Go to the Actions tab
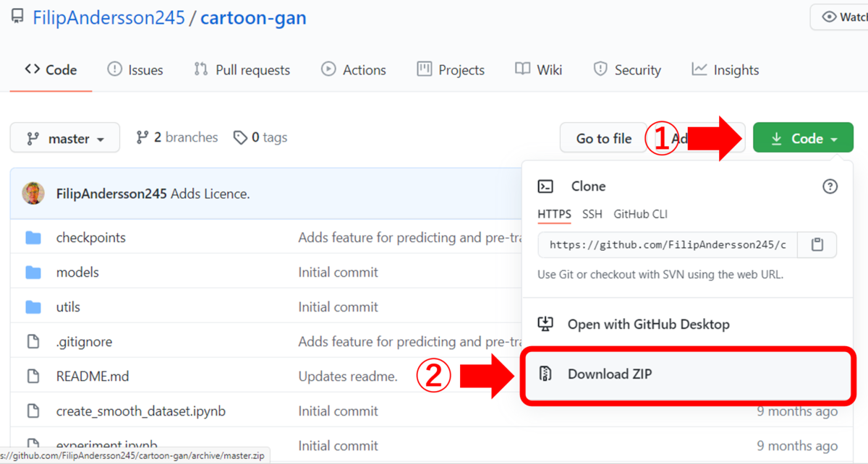 pyautogui.click(x=354, y=70)
